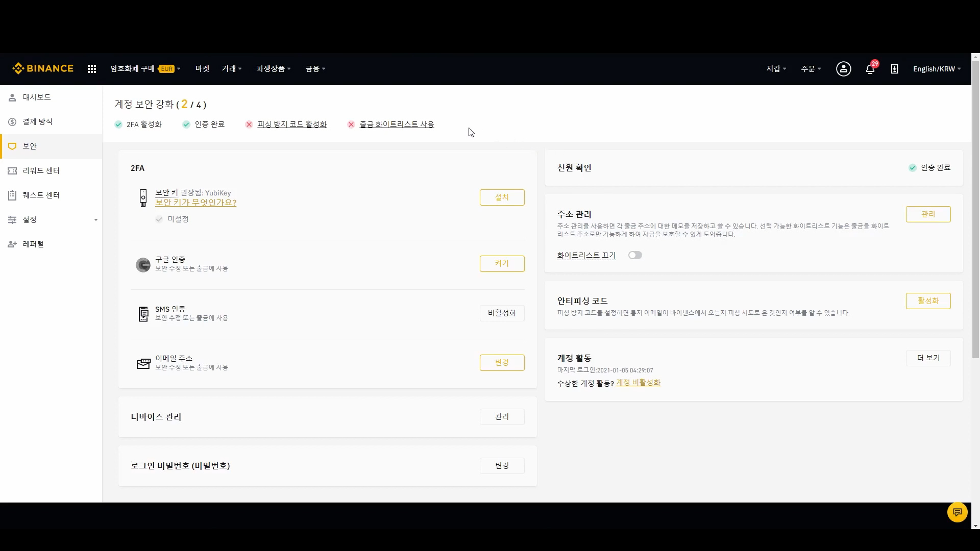Open 리워드 센터 in the sidebar
Image resolution: width=980 pixels, height=551 pixels.
click(x=41, y=170)
